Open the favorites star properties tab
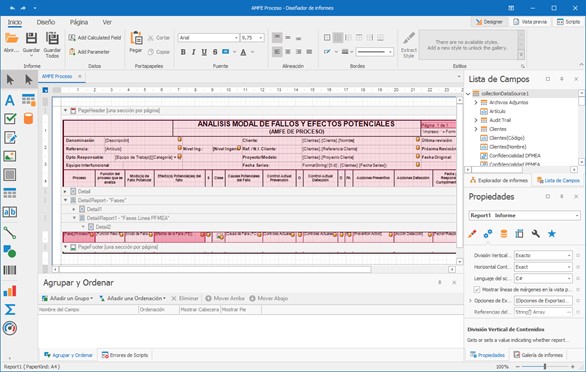 (x=552, y=234)
